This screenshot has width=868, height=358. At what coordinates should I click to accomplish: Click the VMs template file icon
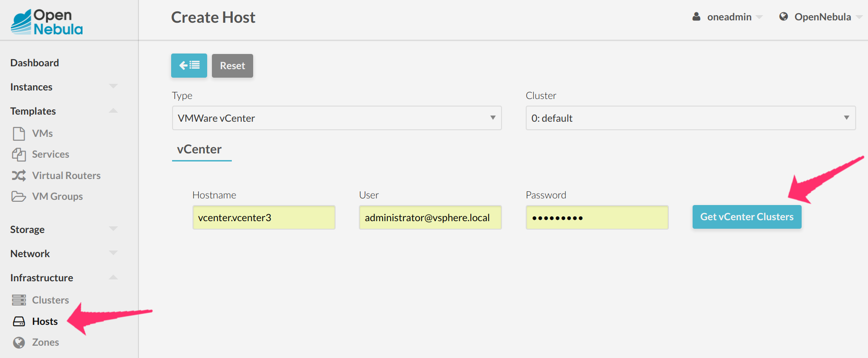coord(19,134)
